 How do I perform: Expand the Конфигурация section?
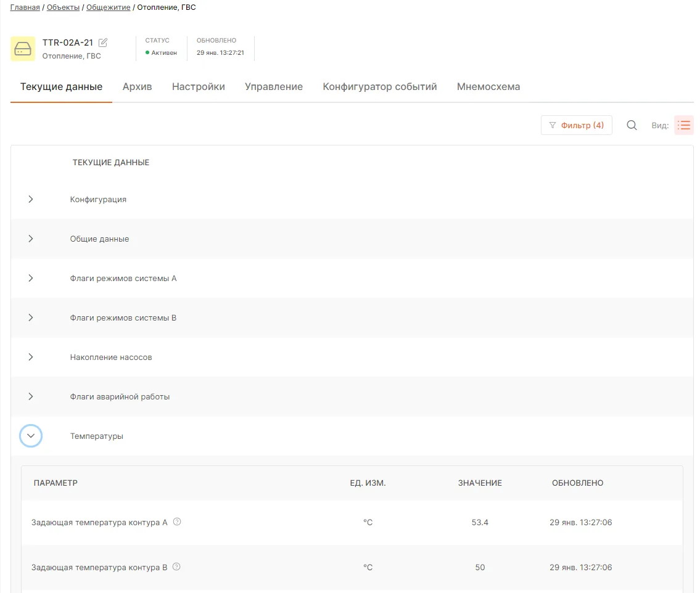click(31, 199)
